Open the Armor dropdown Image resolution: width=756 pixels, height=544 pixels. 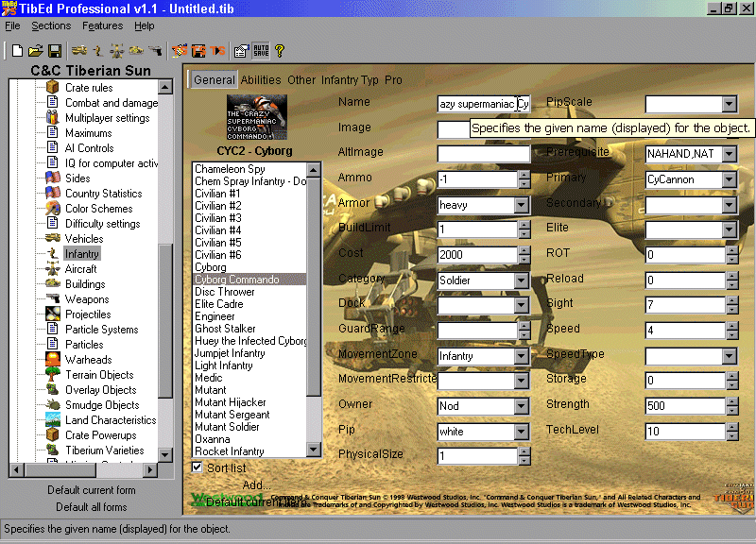tap(521, 205)
